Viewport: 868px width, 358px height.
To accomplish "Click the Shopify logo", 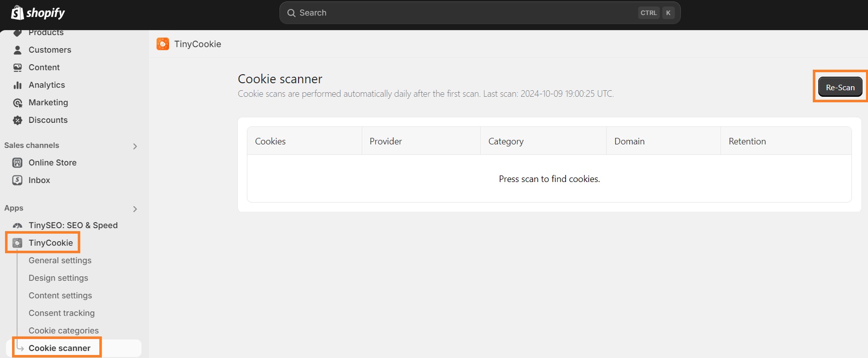I will 37,13.
